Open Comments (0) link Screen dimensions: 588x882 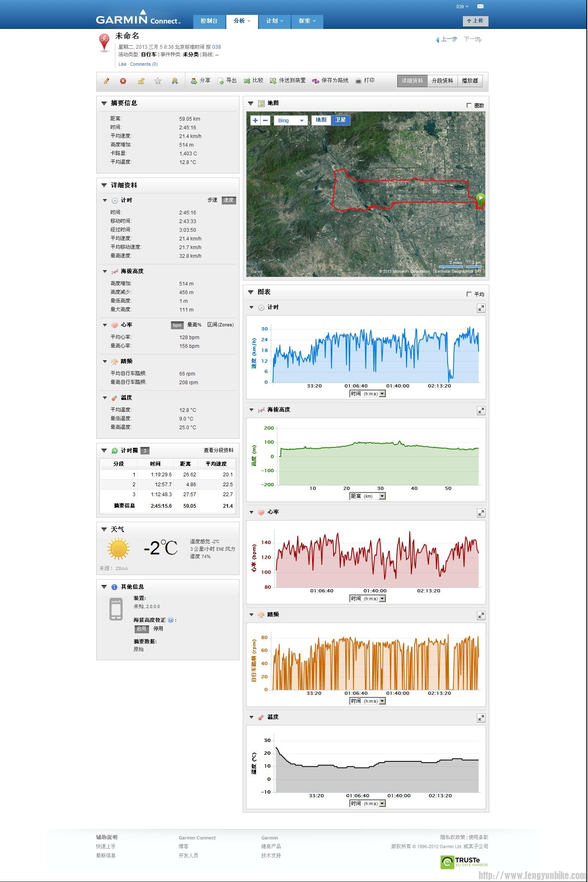click(x=144, y=64)
